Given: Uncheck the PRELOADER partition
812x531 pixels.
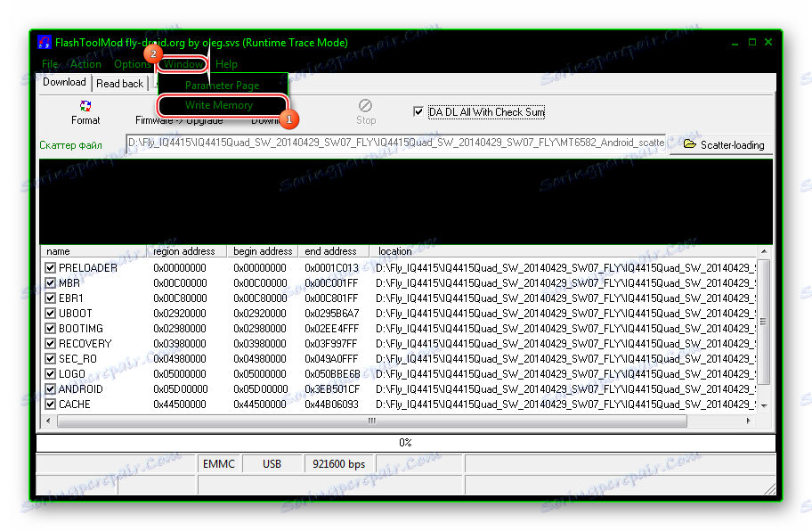Looking at the screenshot, I should click(50, 267).
